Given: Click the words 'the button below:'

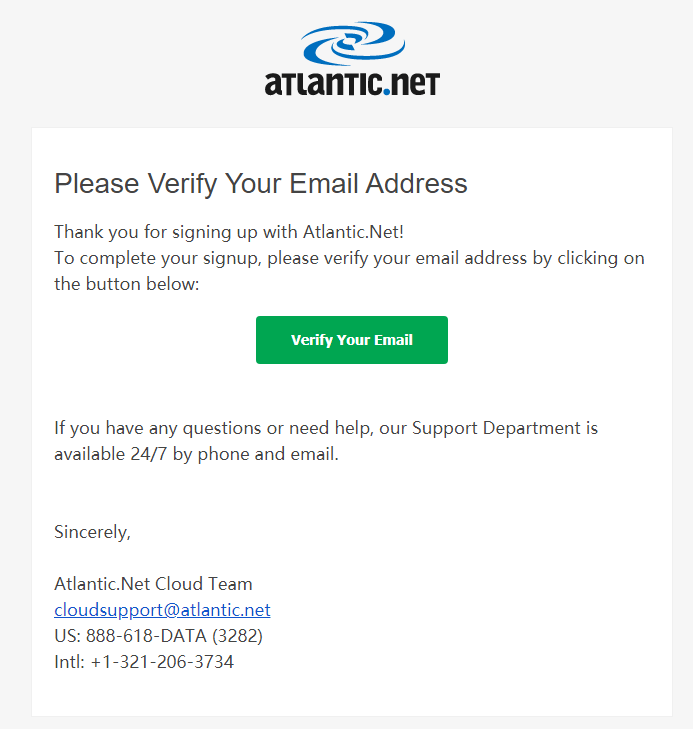Looking at the screenshot, I should pos(127,284).
